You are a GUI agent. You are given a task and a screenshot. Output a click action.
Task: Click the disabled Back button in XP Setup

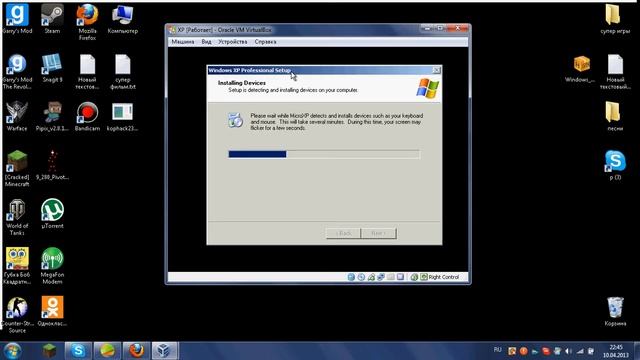click(x=343, y=233)
